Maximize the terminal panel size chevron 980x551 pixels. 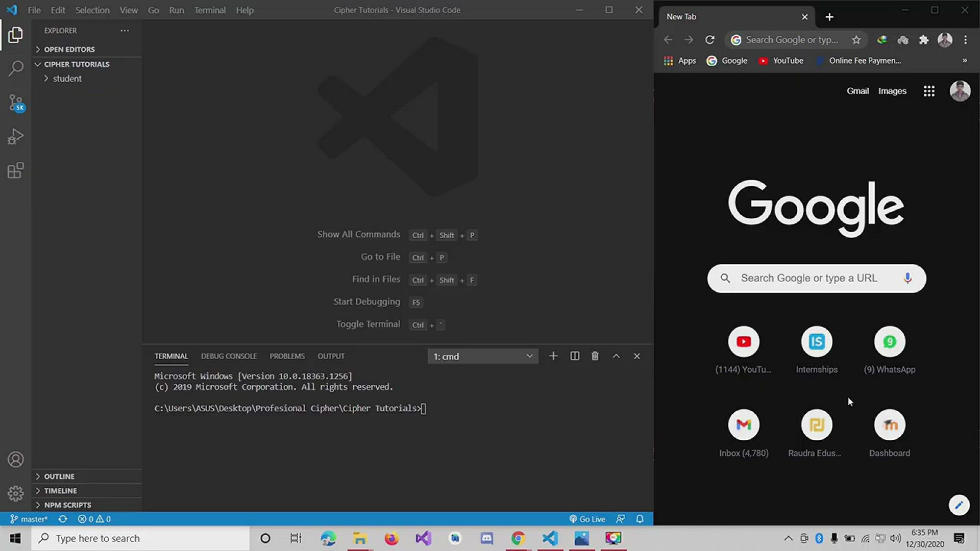point(616,356)
